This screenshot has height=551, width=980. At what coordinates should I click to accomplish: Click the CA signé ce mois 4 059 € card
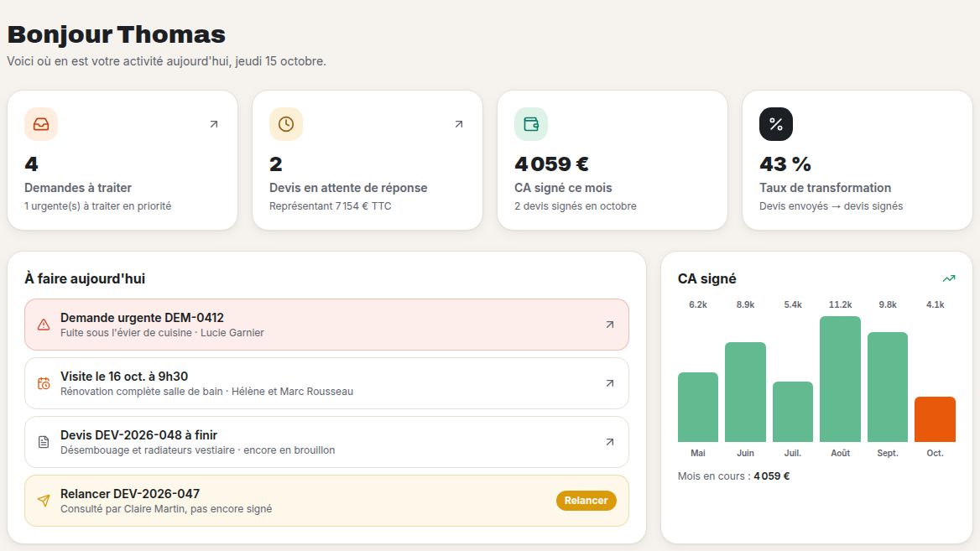click(x=612, y=160)
